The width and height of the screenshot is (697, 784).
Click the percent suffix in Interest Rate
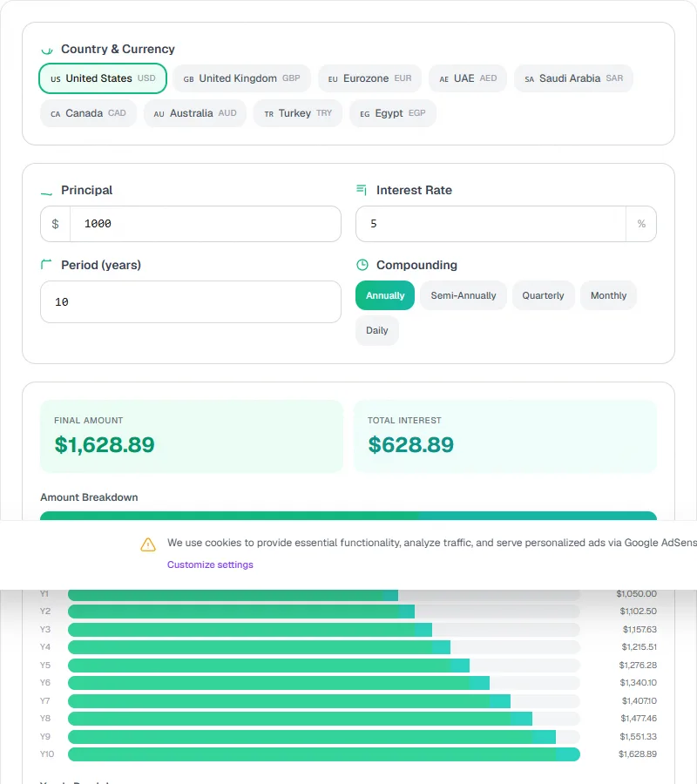(641, 224)
